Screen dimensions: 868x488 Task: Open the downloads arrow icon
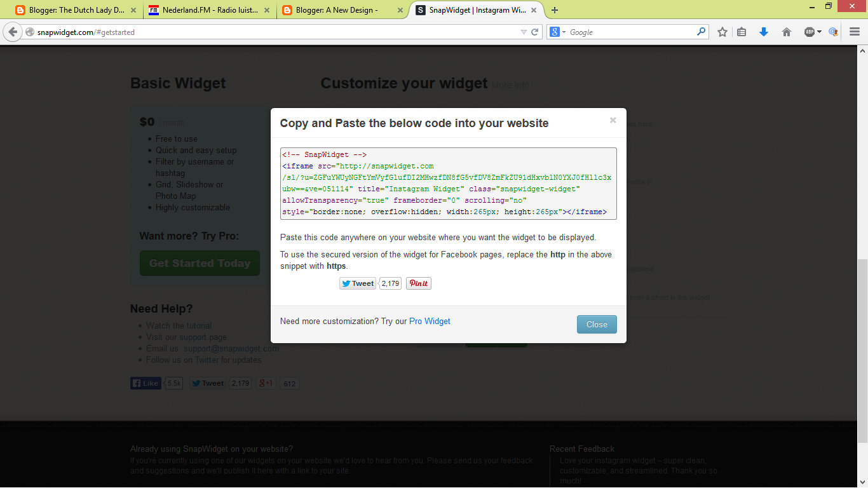click(764, 32)
